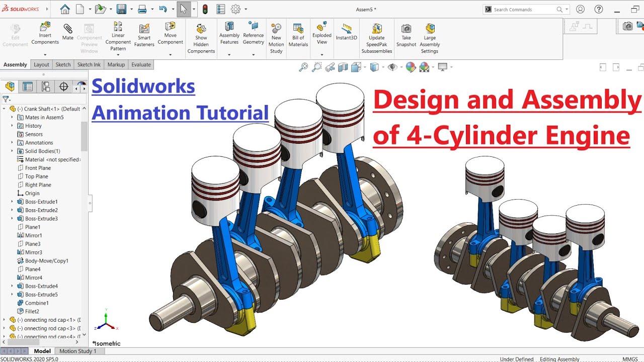Select Linear Component Pattern

[118, 36]
